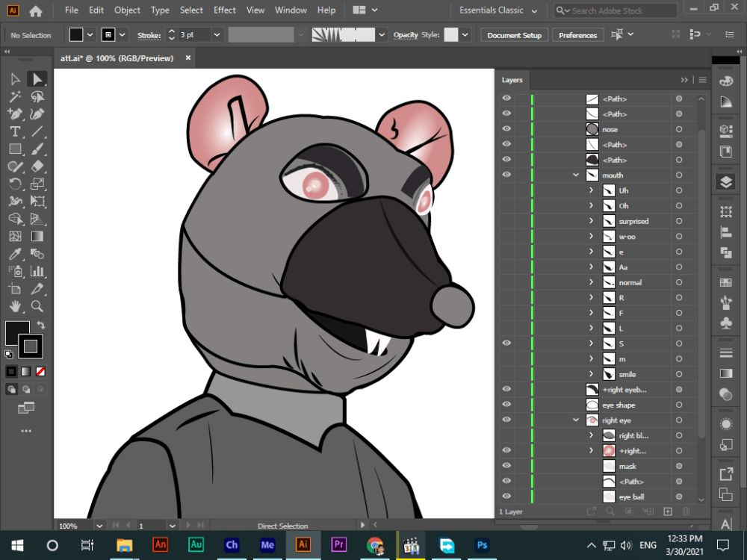Pick the Eyedropper tool
The height and width of the screenshot is (560, 747).
pyautogui.click(x=15, y=254)
